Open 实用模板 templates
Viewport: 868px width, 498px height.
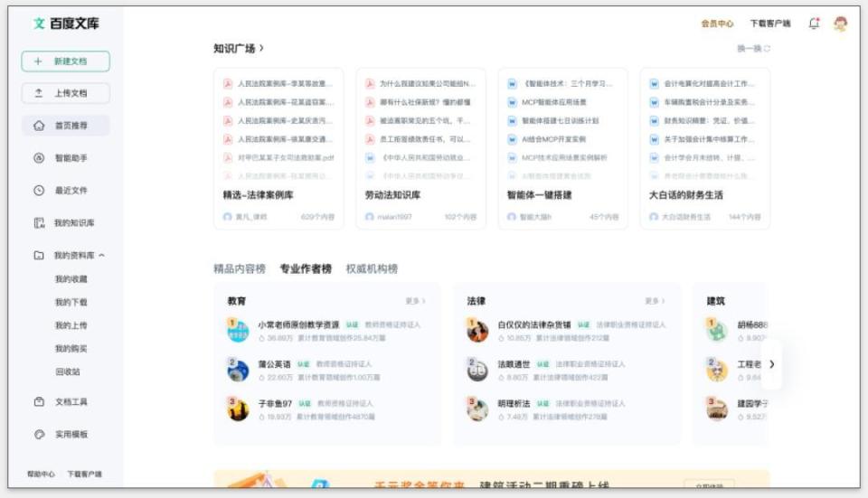[x=65, y=435]
